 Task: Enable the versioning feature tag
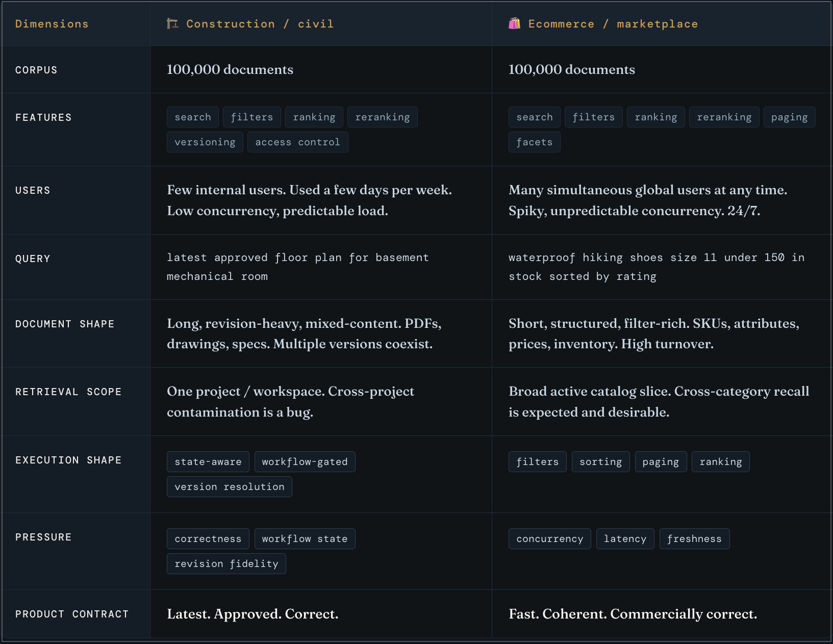tap(205, 142)
